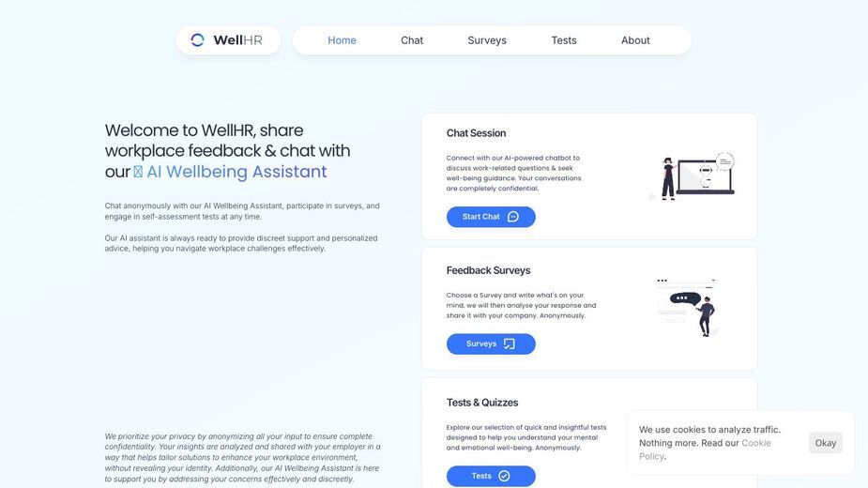
Task: Click the Chat Session laptop illustration
Action: 692,176
